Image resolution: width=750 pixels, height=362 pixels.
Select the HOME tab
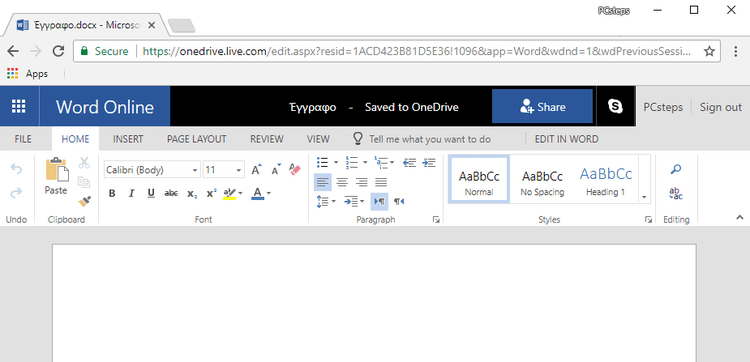coord(75,139)
